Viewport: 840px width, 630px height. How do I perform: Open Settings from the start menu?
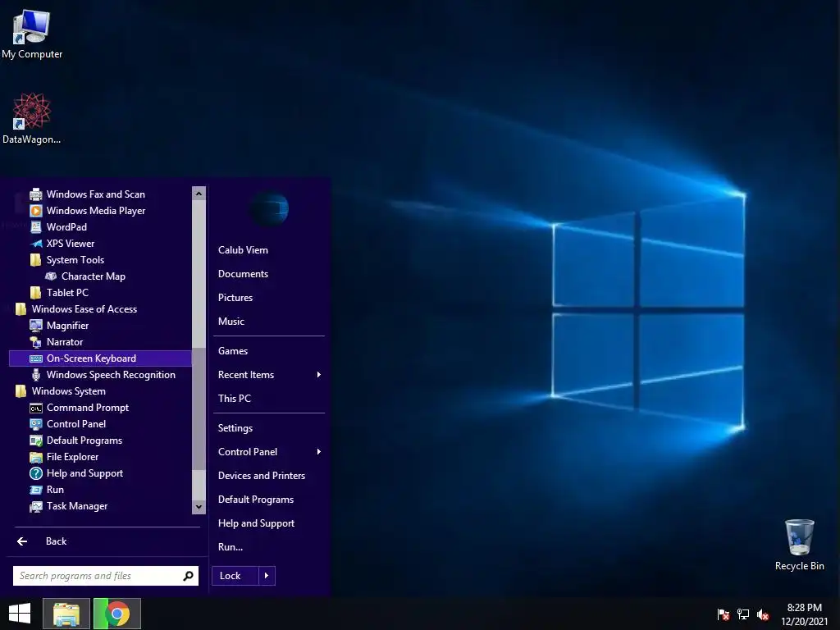point(235,428)
